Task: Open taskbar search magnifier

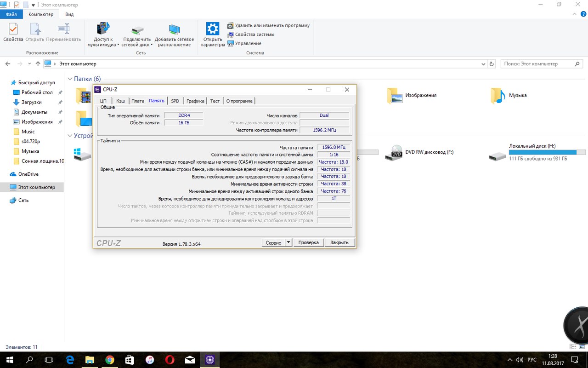Action: [29, 359]
